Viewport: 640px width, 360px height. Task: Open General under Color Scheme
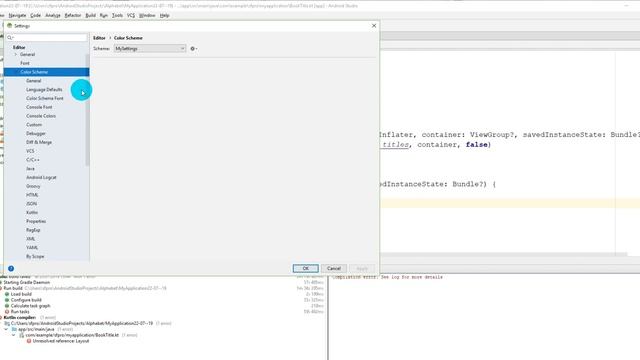click(x=33, y=81)
